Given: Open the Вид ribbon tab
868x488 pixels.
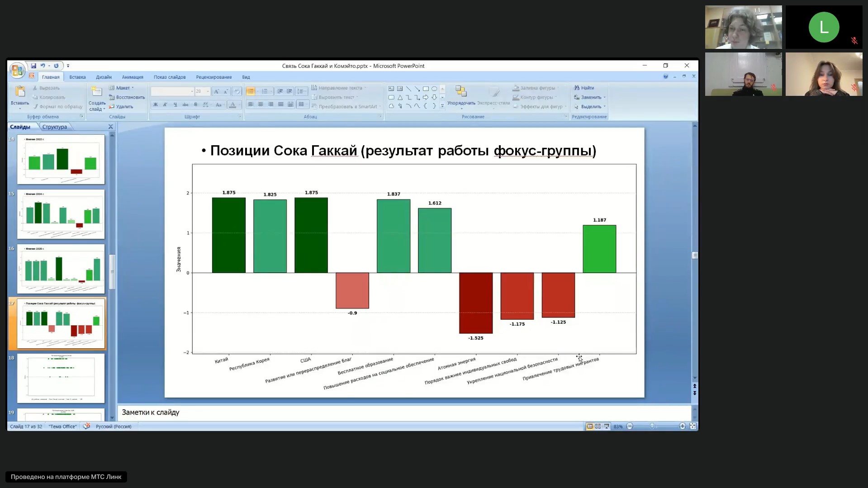Looking at the screenshot, I should coord(246,77).
